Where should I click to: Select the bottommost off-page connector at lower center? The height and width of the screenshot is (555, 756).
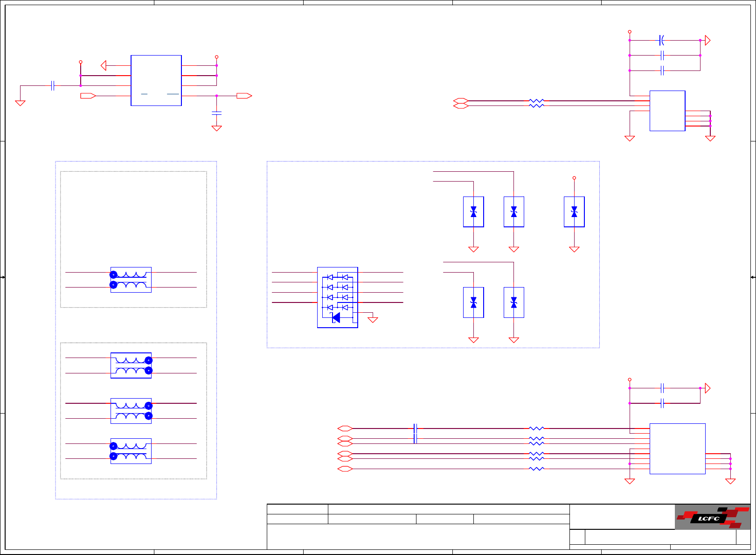pos(345,469)
